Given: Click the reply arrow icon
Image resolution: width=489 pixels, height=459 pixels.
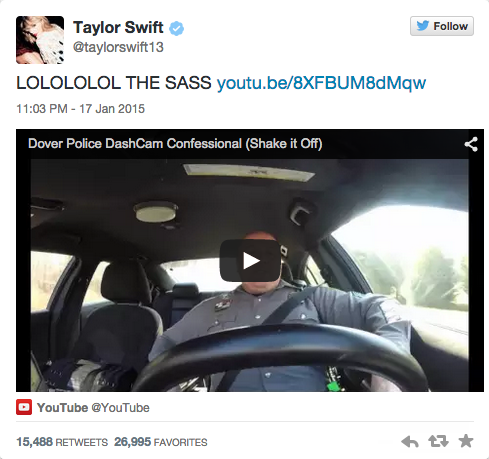Looking at the screenshot, I should pyautogui.click(x=410, y=442).
